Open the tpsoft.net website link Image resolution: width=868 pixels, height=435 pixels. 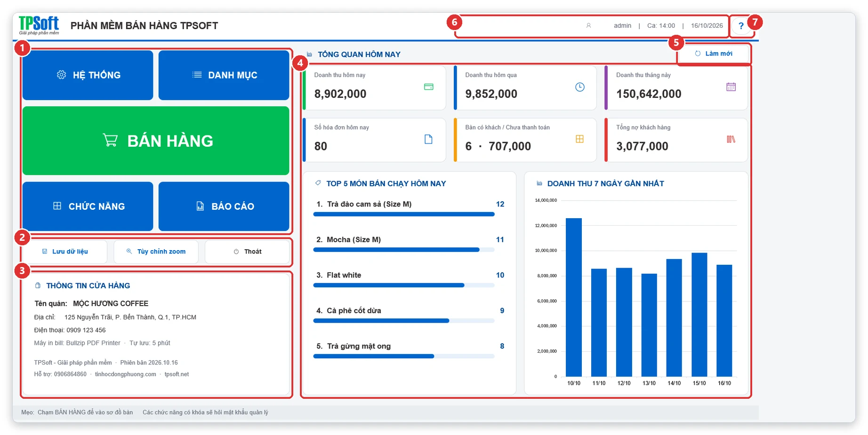click(x=177, y=374)
